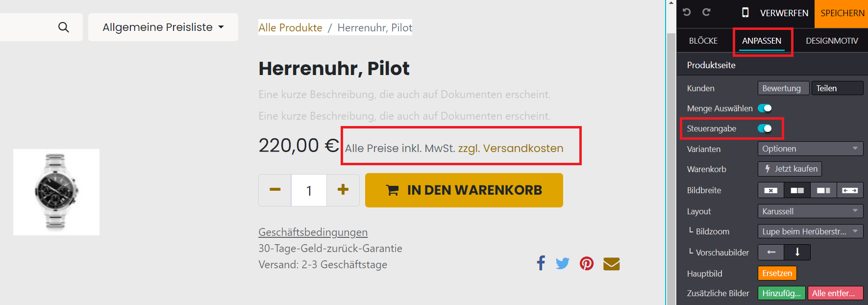This screenshot has width=868, height=305.
Task: Expand the Varianten Optionen dropdown
Action: [x=810, y=149]
